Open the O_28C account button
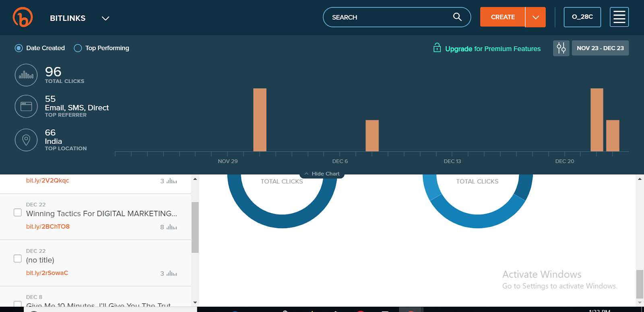The height and width of the screenshot is (312, 644). point(582,17)
